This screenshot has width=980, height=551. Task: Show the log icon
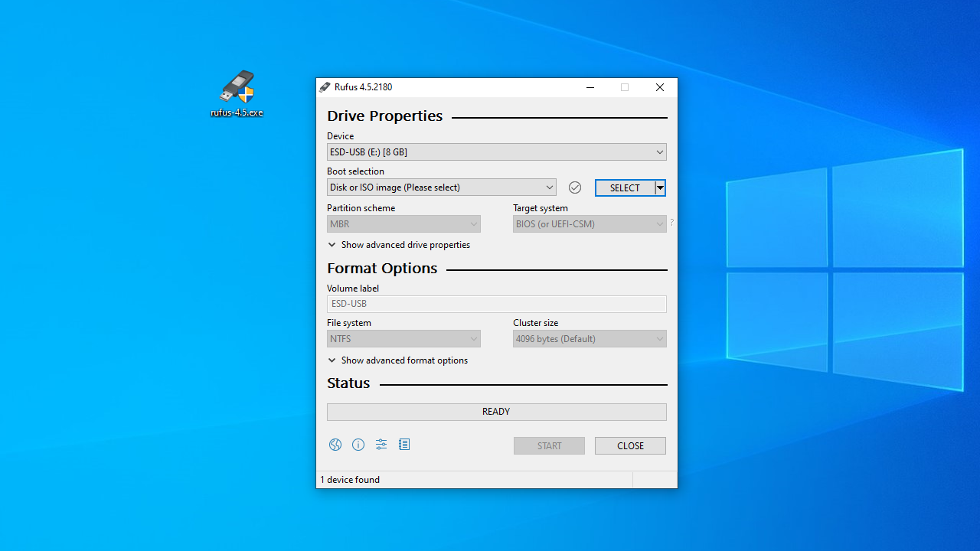coord(404,445)
